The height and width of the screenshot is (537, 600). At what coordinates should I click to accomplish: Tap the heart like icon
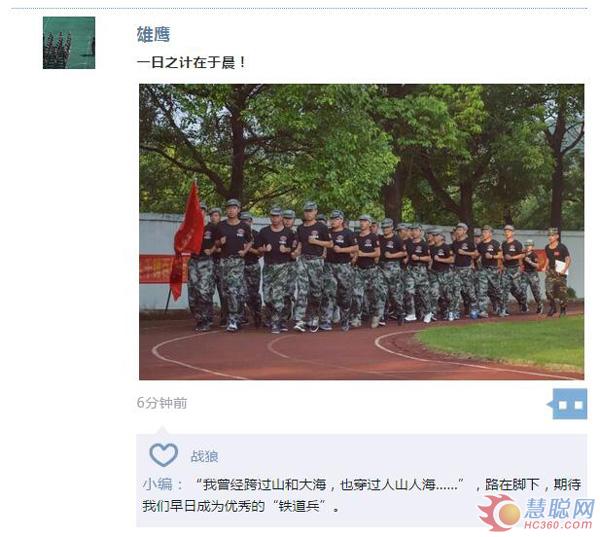[x=163, y=455]
